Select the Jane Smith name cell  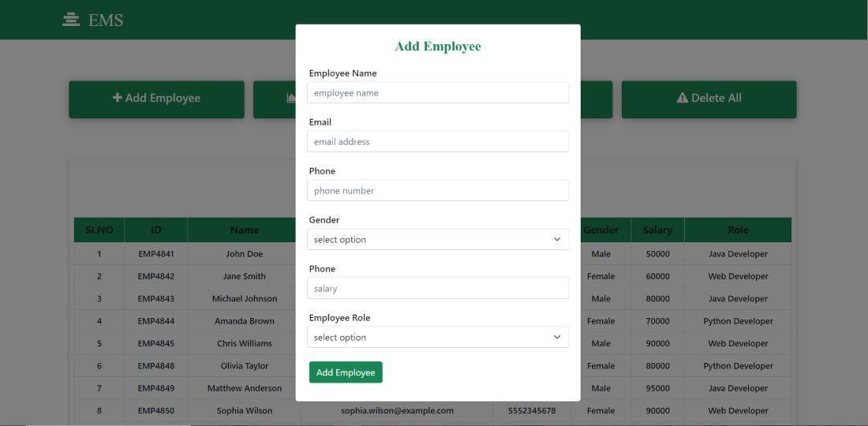pyautogui.click(x=244, y=276)
